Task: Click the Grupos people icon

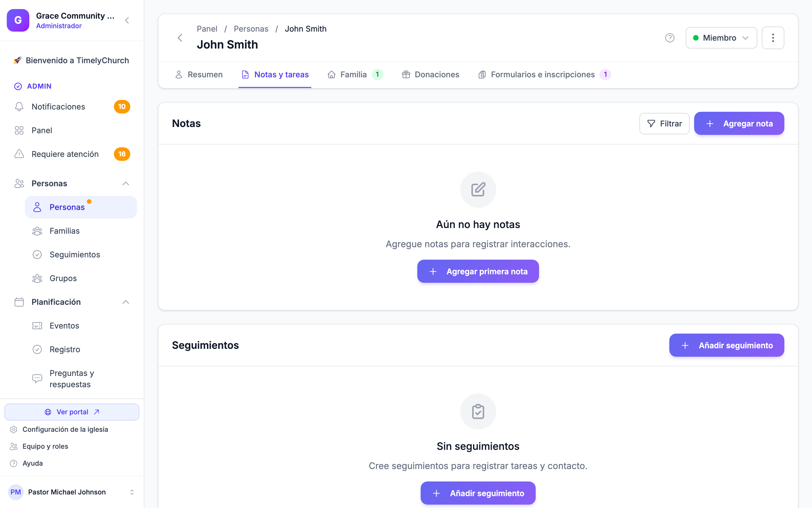Action: click(x=37, y=278)
